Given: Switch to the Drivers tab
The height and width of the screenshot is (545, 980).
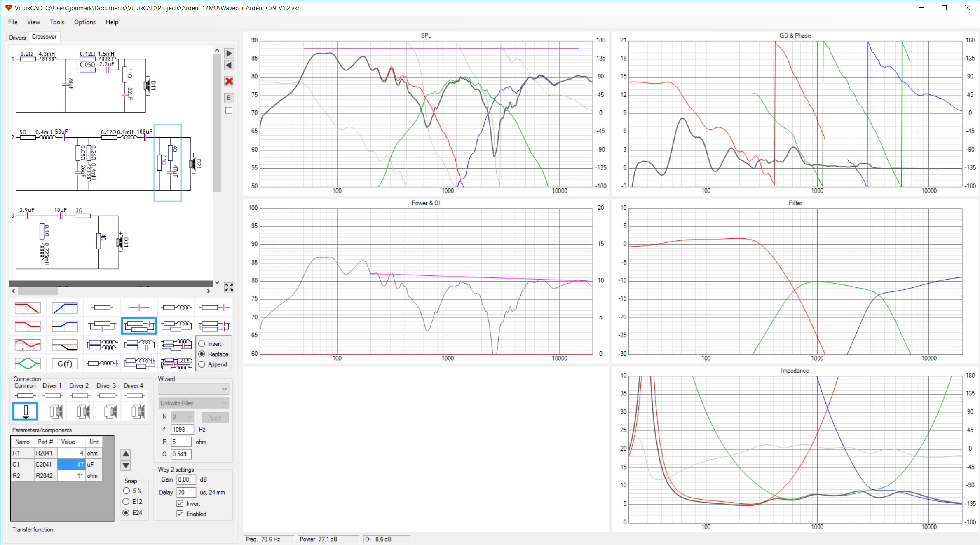Looking at the screenshot, I should click(x=17, y=38).
